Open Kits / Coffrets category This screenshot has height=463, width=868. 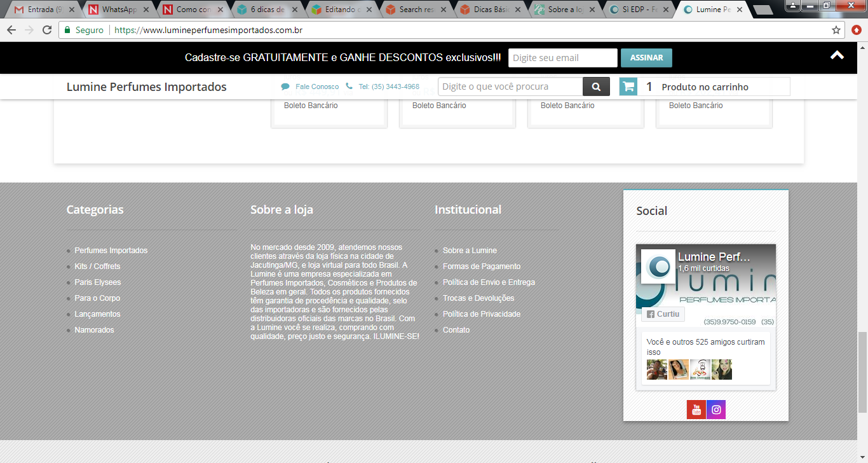97,266
